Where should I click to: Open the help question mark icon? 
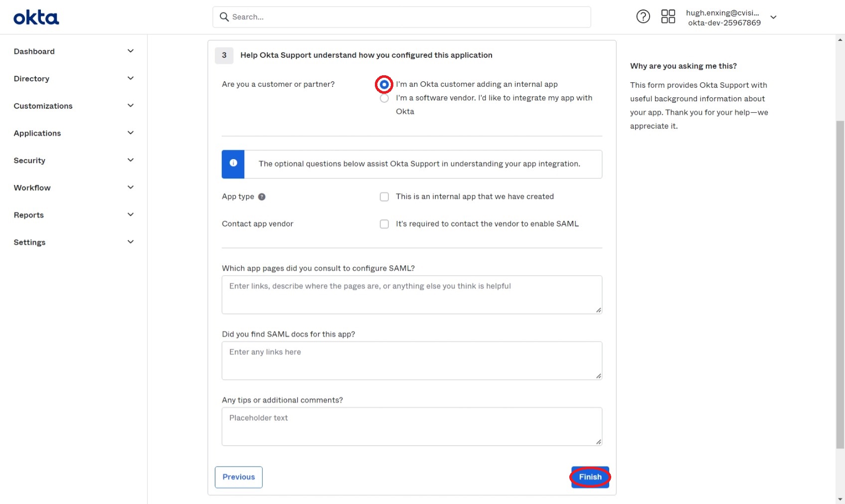pyautogui.click(x=643, y=17)
